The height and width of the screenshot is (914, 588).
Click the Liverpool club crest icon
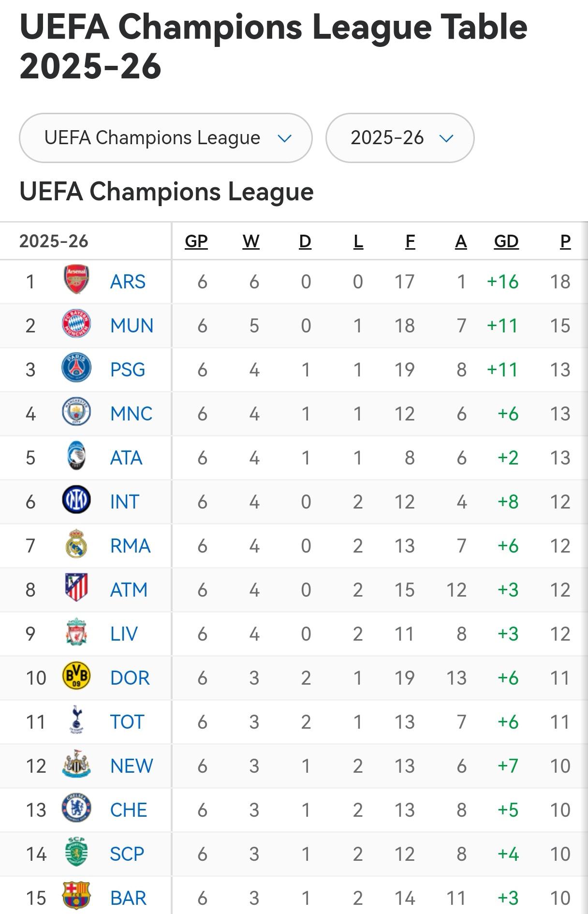tap(76, 632)
